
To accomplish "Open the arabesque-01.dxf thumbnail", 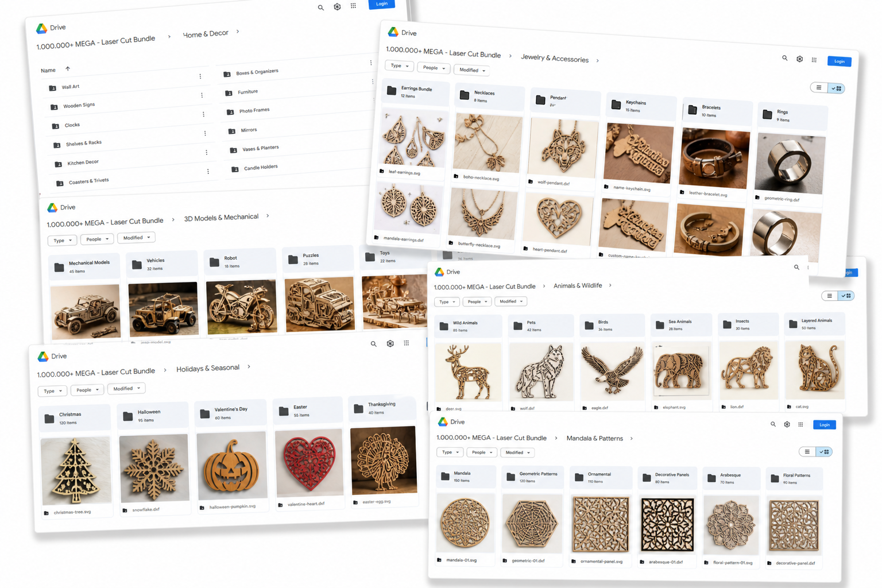I will pyautogui.click(x=667, y=525).
